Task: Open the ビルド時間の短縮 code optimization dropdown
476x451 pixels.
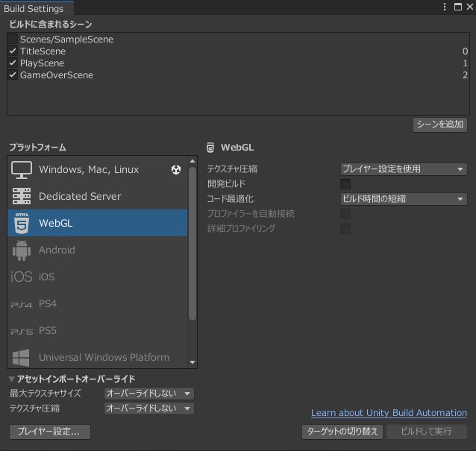Action: pyautogui.click(x=404, y=199)
